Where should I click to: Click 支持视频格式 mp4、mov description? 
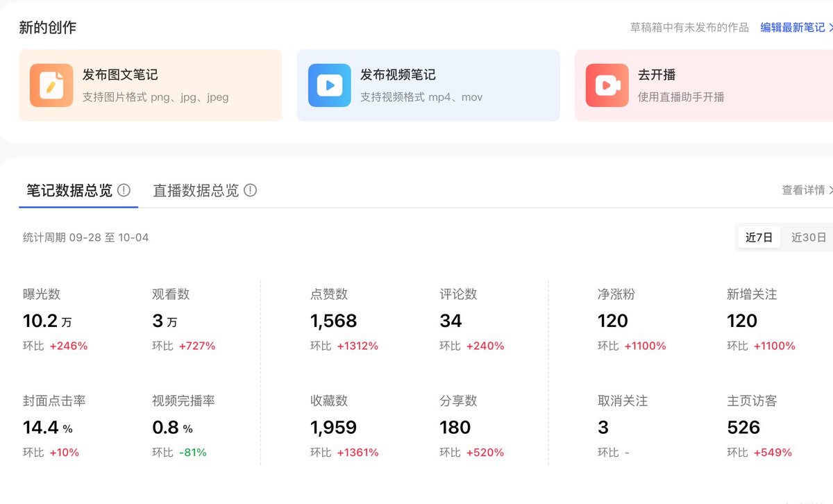click(x=421, y=97)
